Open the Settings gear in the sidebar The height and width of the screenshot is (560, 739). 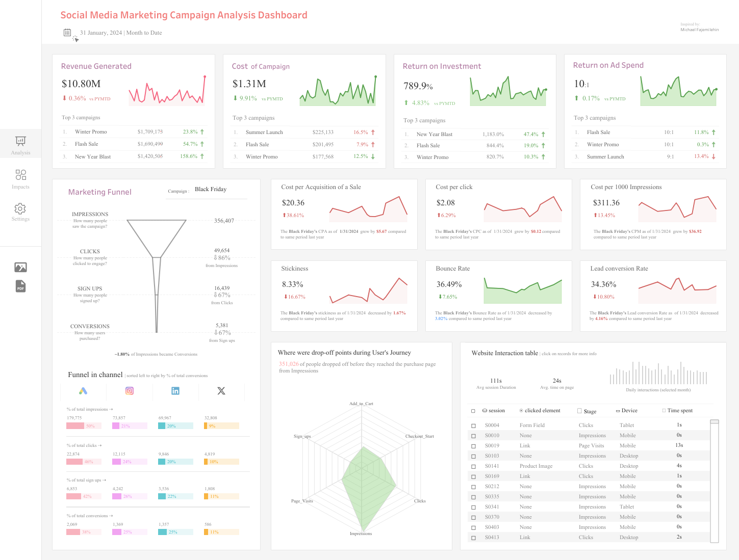[20, 211]
